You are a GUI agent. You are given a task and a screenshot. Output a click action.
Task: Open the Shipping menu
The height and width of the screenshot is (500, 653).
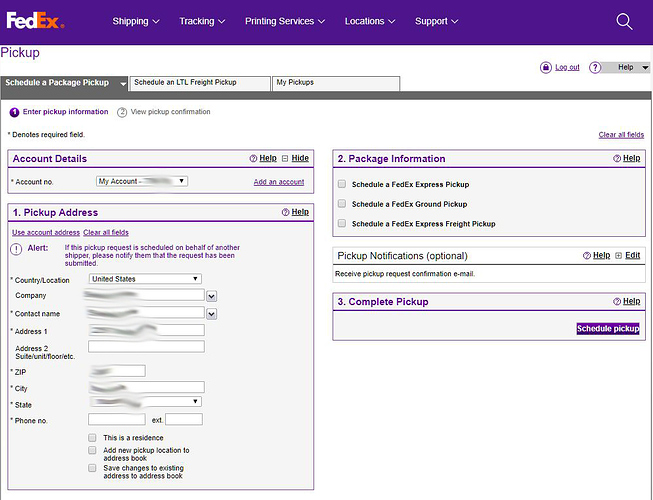[136, 21]
